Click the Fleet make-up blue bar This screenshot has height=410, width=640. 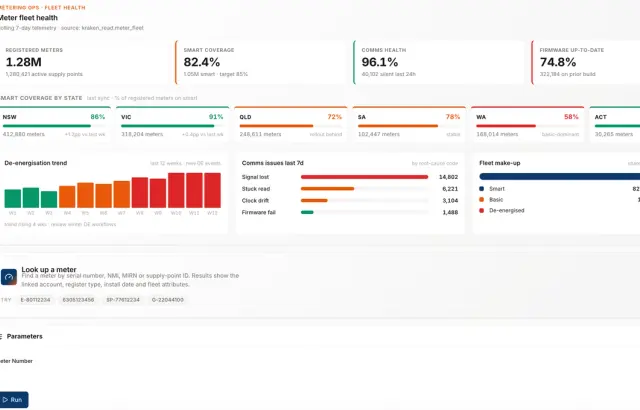coord(560,177)
